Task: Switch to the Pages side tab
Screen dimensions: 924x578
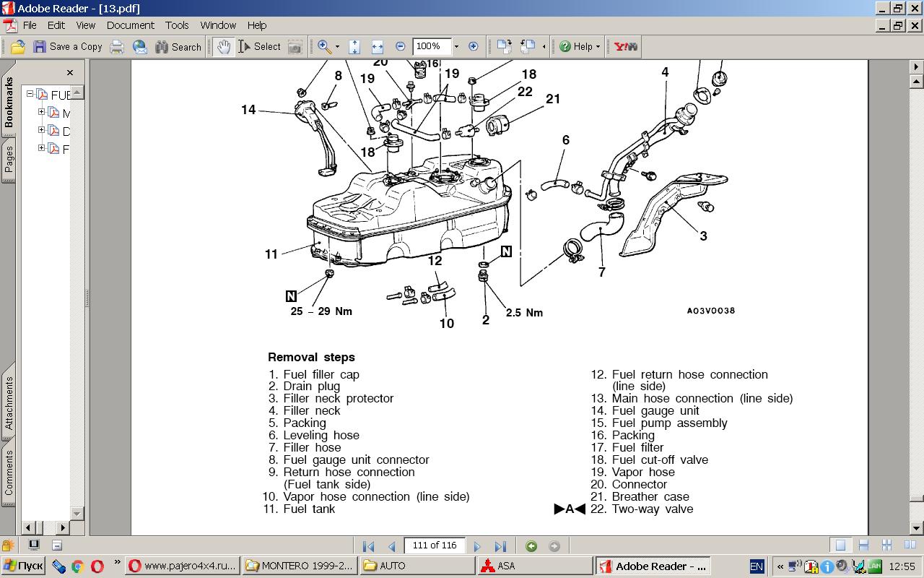Action: 9,160
